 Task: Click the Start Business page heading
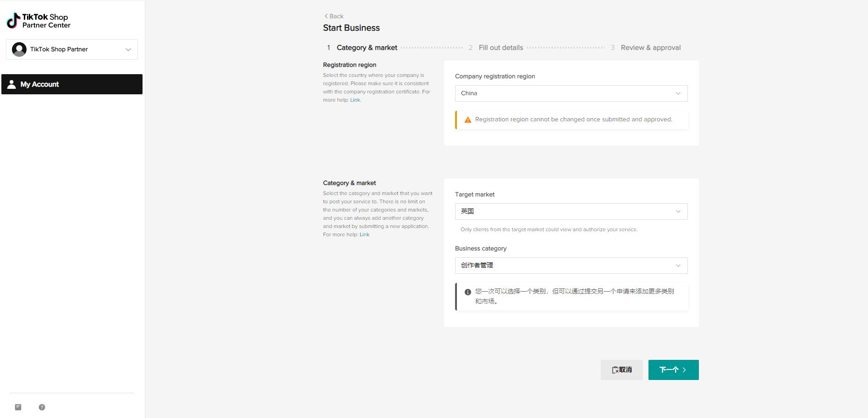pos(351,28)
